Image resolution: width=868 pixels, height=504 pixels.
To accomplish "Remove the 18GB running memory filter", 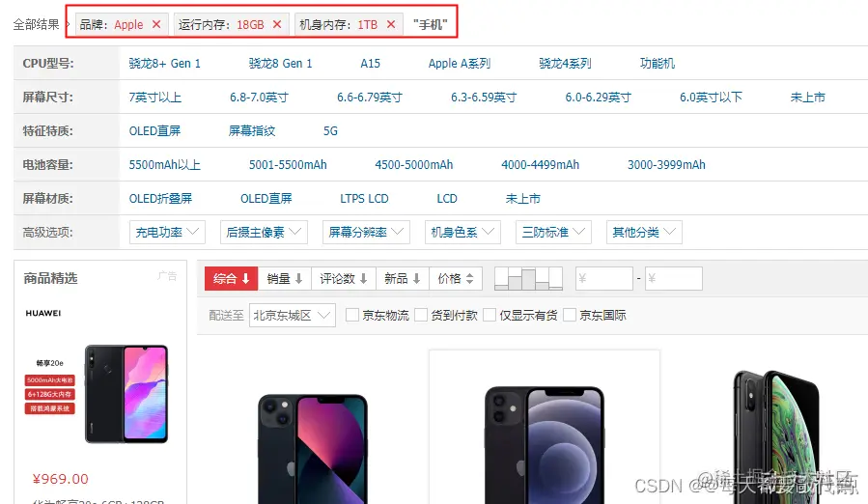I will pos(277,24).
